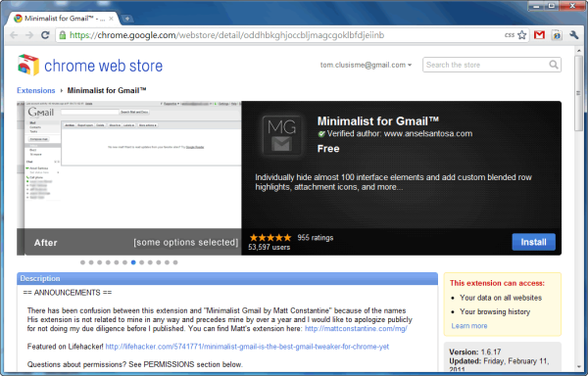Click the search magnifier icon

(x=554, y=65)
